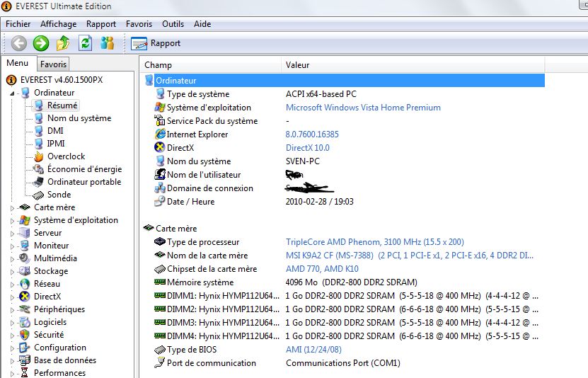This screenshot has width=588, height=378.
Task: Click the Internet Explorer row icon
Action: click(x=160, y=134)
